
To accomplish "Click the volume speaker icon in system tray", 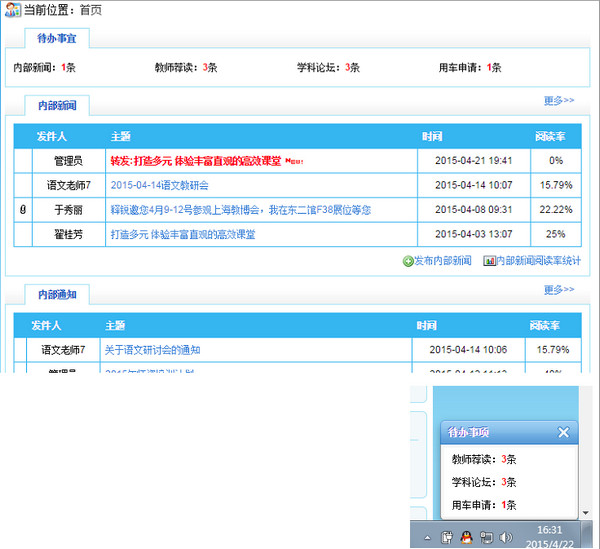I will 505,537.
